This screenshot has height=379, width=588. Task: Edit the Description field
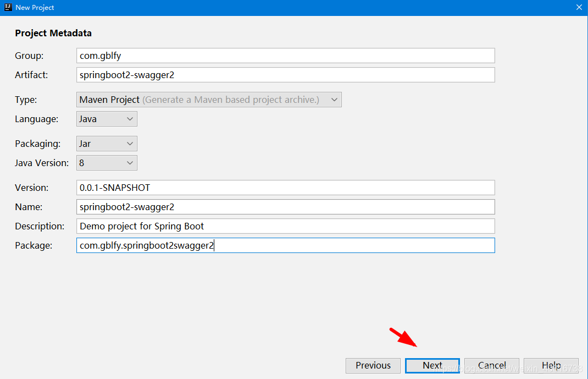coord(285,226)
